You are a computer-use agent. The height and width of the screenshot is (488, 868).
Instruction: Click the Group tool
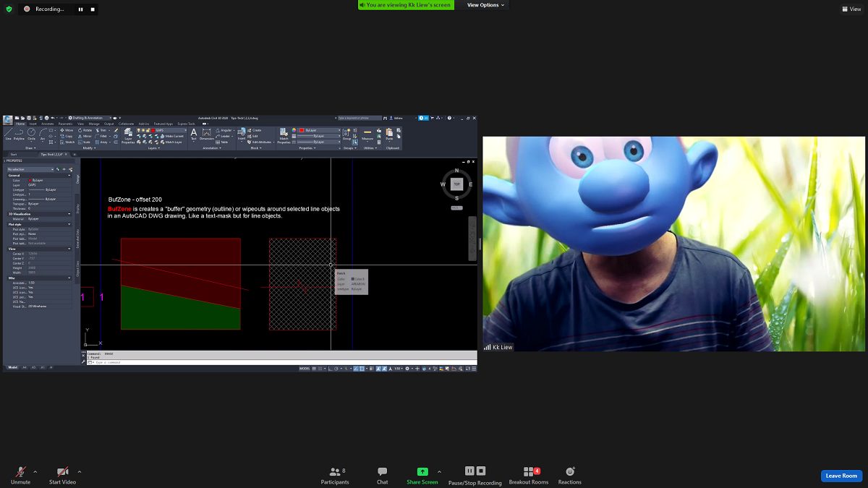(346, 134)
